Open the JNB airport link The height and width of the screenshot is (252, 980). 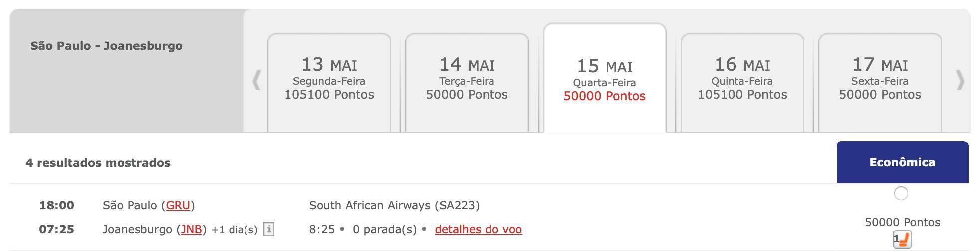pos(191,229)
